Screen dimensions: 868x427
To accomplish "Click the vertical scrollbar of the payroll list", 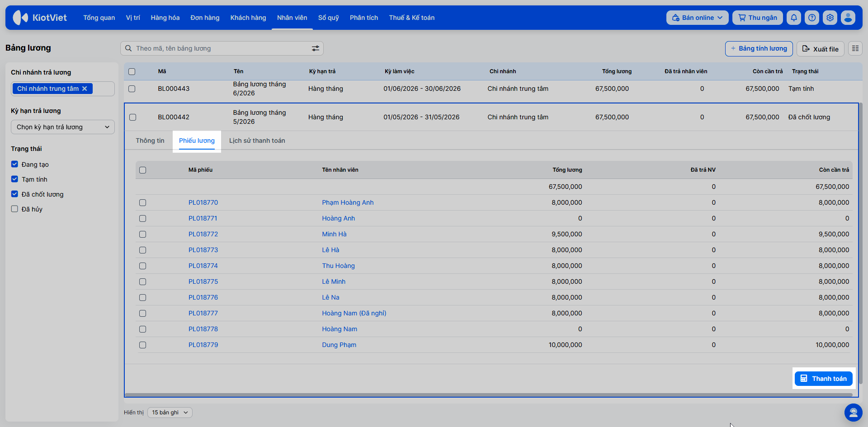I will [860, 244].
